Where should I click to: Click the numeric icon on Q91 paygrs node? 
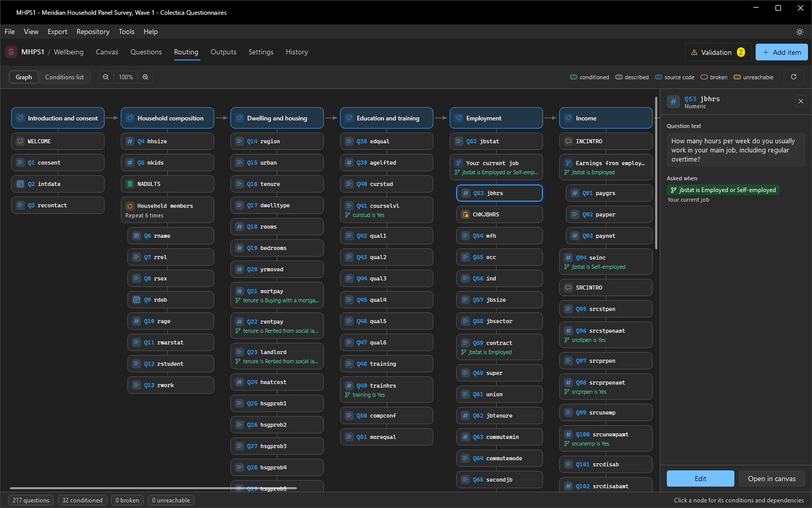(x=575, y=193)
